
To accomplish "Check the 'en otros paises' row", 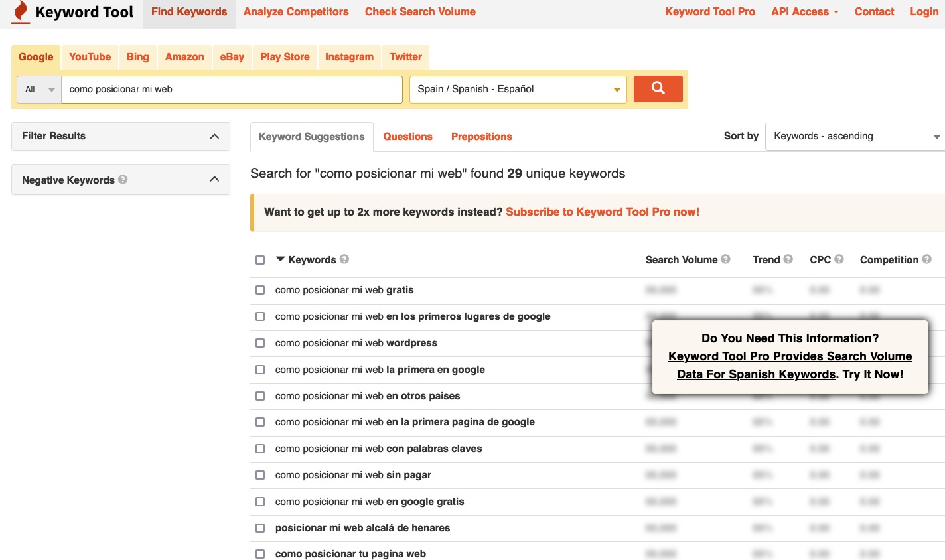I will click(260, 396).
